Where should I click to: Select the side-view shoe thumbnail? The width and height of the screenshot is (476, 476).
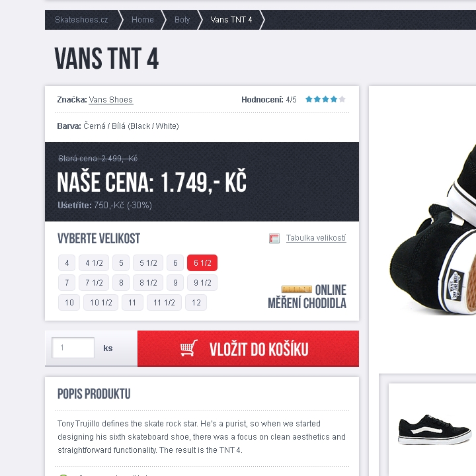[x=434, y=430]
